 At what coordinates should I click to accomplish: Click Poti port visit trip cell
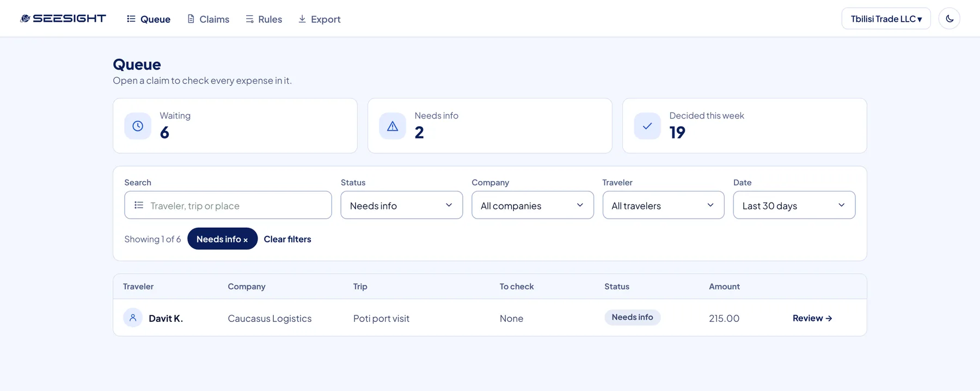pyautogui.click(x=381, y=319)
